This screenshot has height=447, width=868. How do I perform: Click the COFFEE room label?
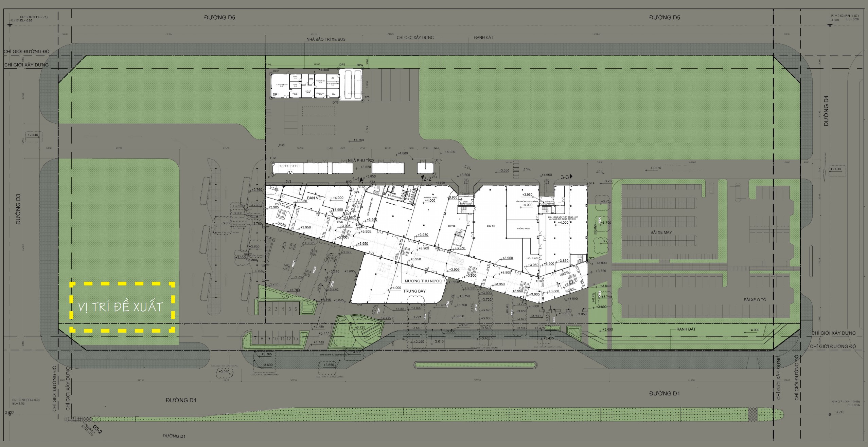click(451, 226)
